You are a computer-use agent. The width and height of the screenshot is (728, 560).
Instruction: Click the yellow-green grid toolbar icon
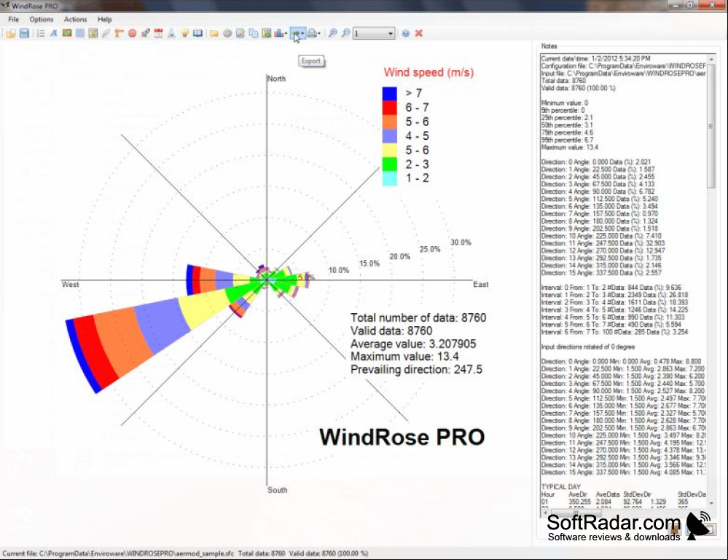(x=93, y=33)
